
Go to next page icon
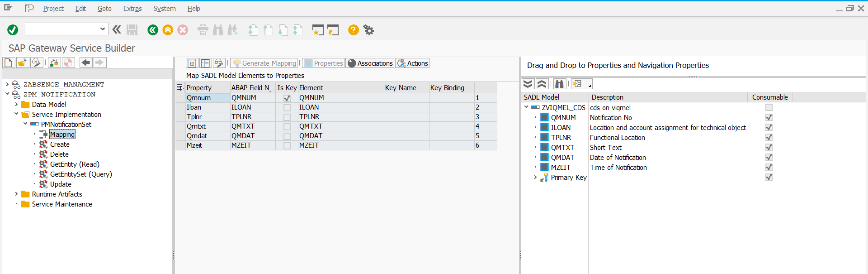(x=283, y=30)
